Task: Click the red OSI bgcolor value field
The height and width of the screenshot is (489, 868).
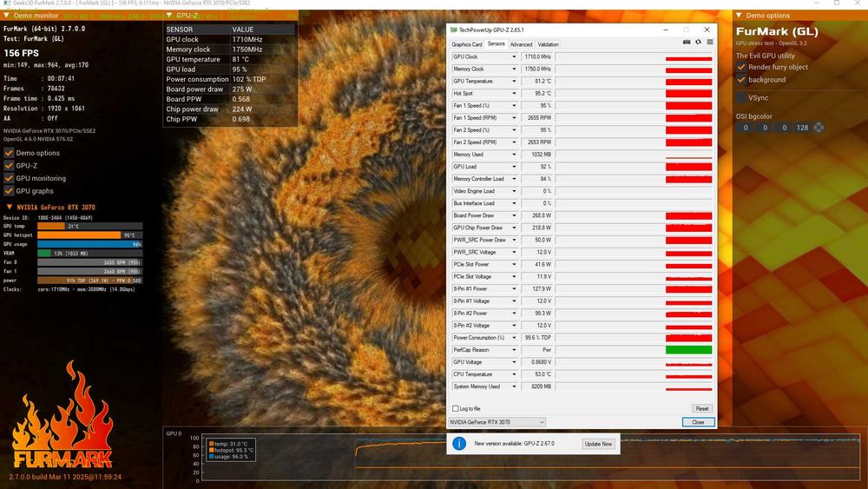Action: pyautogui.click(x=746, y=128)
